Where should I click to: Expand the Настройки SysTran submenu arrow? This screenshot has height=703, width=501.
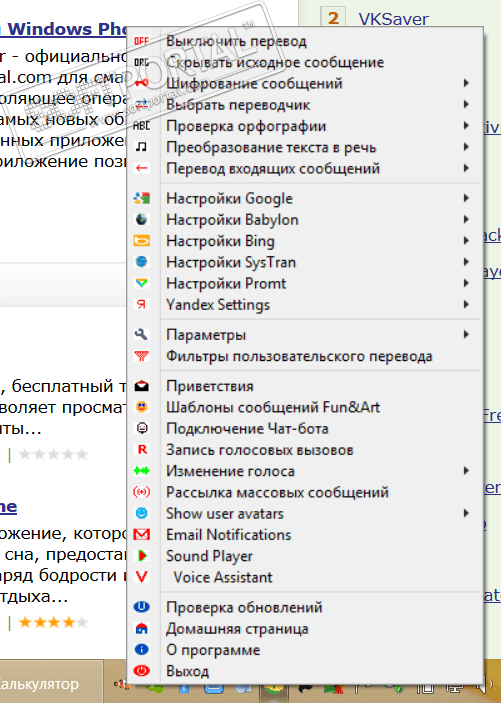[x=466, y=262]
